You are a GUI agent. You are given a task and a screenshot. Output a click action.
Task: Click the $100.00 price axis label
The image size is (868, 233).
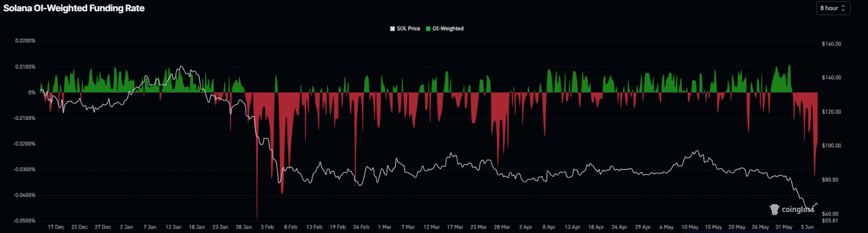(x=831, y=146)
